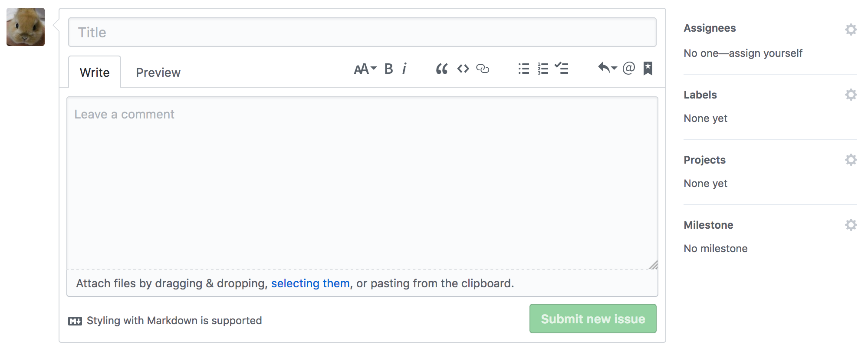Open the Assignees settings gear
This screenshot has width=868, height=355.
[x=851, y=29]
